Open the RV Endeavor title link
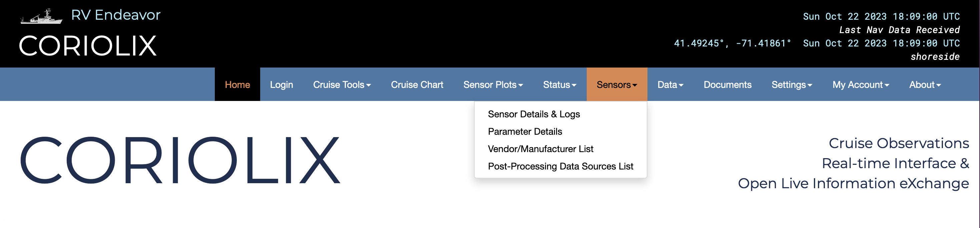The width and height of the screenshot is (980, 228). coord(116,15)
